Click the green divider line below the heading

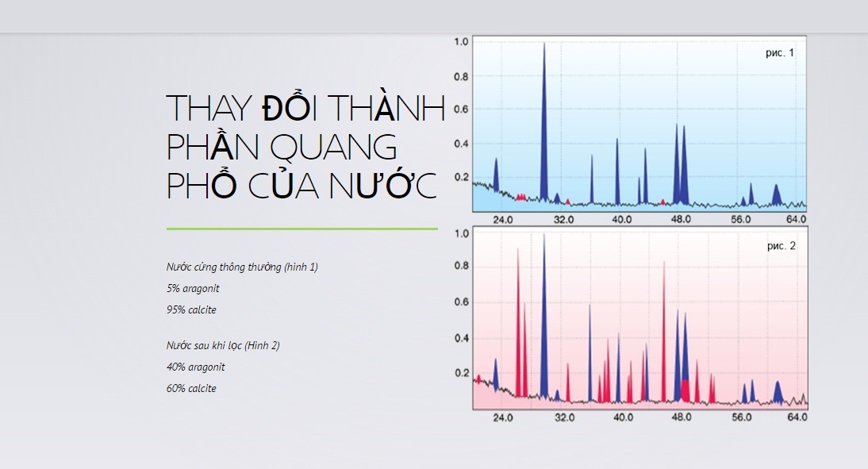point(301,229)
